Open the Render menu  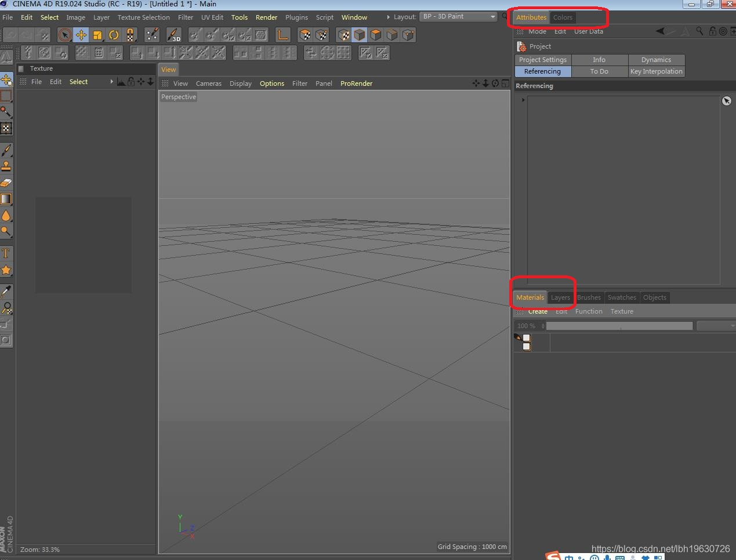(267, 17)
